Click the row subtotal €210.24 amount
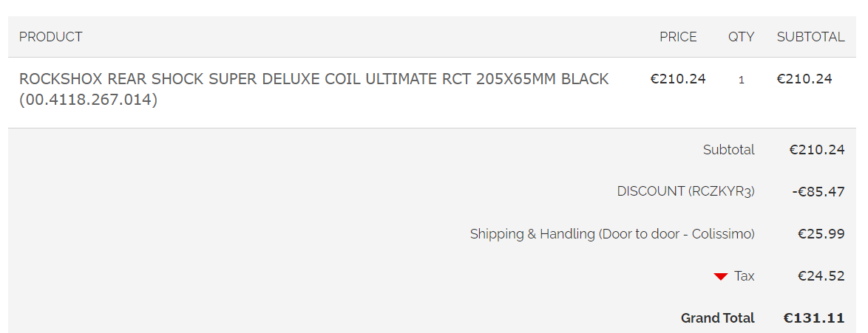This screenshot has width=868, height=333. point(804,79)
